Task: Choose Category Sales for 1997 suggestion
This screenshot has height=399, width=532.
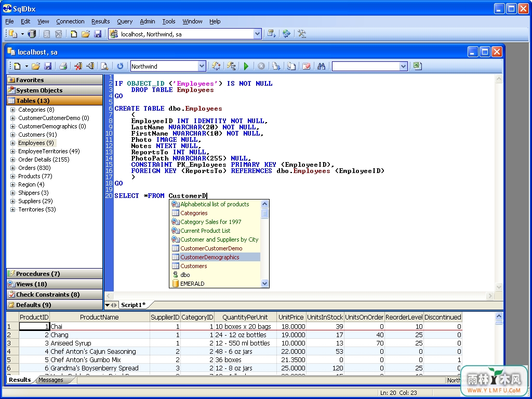Action: pyautogui.click(x=215, y=221)
